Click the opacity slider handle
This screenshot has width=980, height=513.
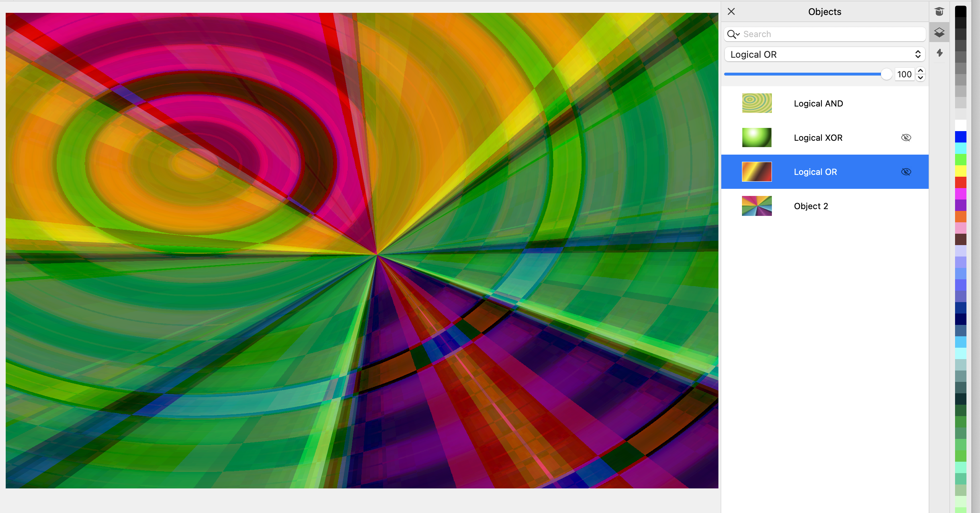[886, 74]
